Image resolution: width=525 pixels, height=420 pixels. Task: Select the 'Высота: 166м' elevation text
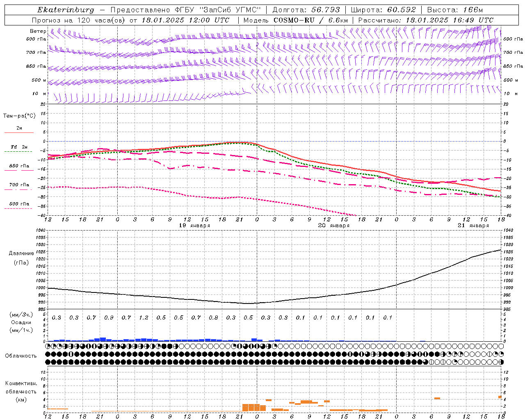[455, 10]
